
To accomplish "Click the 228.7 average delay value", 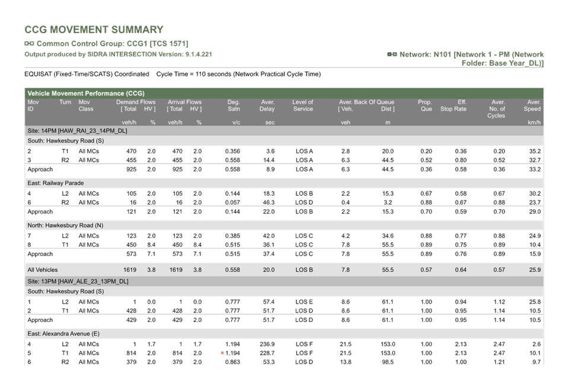I will [x=267, y=353].
